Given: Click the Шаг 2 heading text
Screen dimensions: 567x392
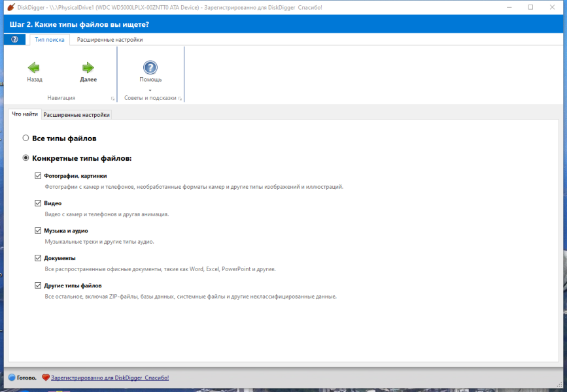Looking at the screenshot, I should click(x=79, y=25).
